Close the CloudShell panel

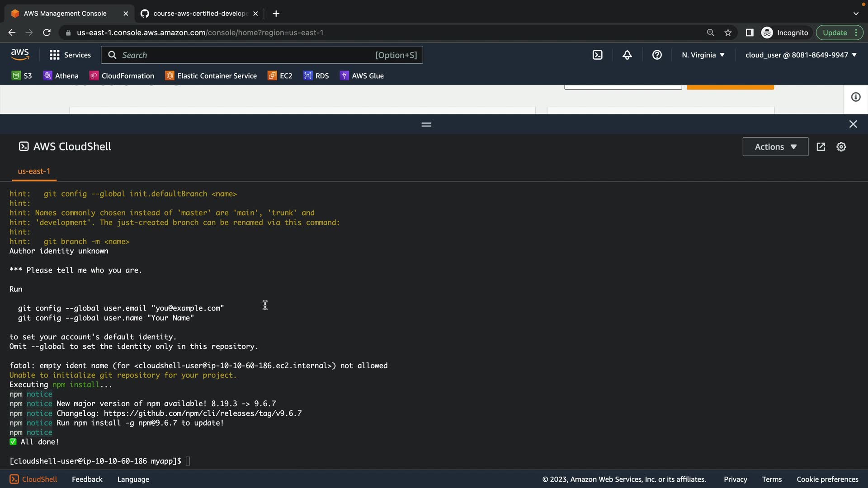(x=853, y=124)
